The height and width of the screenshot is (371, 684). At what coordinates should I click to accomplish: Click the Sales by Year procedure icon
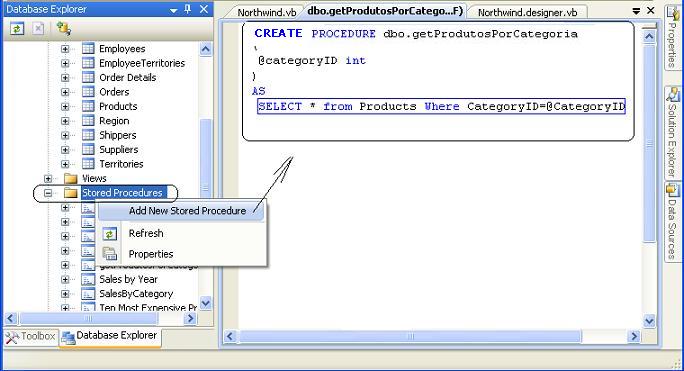pyautogui.click(x=88, y=279)
